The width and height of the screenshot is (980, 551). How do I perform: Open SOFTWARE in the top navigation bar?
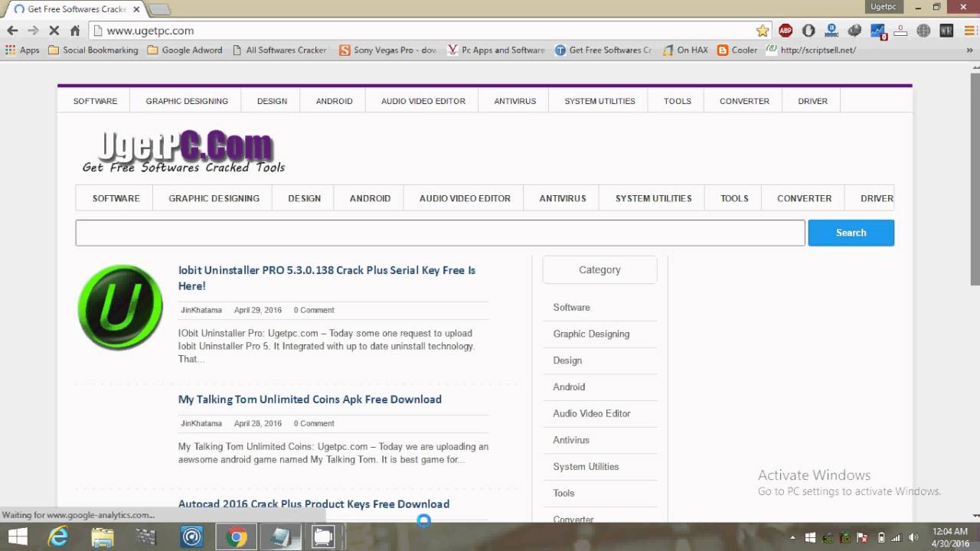(x=95, y=101)
